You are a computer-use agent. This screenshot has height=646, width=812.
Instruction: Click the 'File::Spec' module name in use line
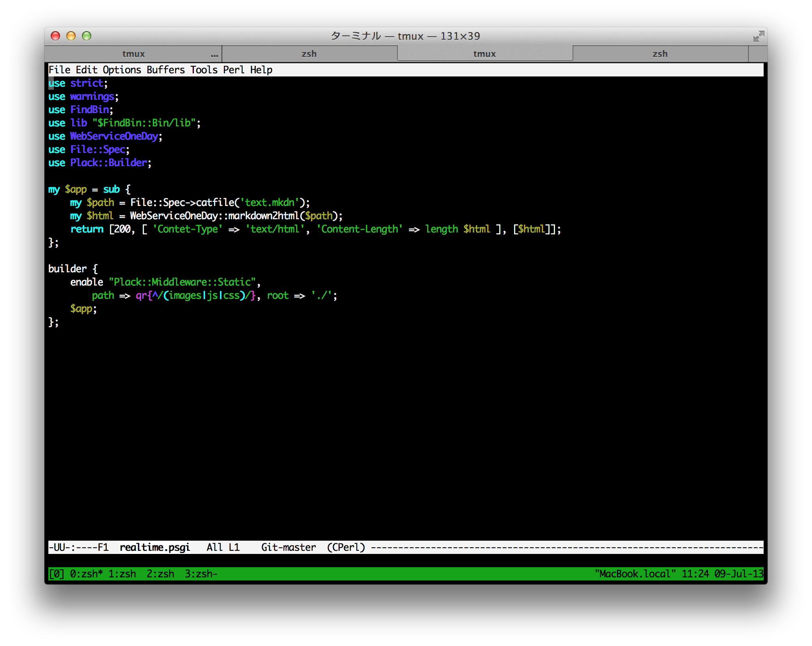click(98, 149)
